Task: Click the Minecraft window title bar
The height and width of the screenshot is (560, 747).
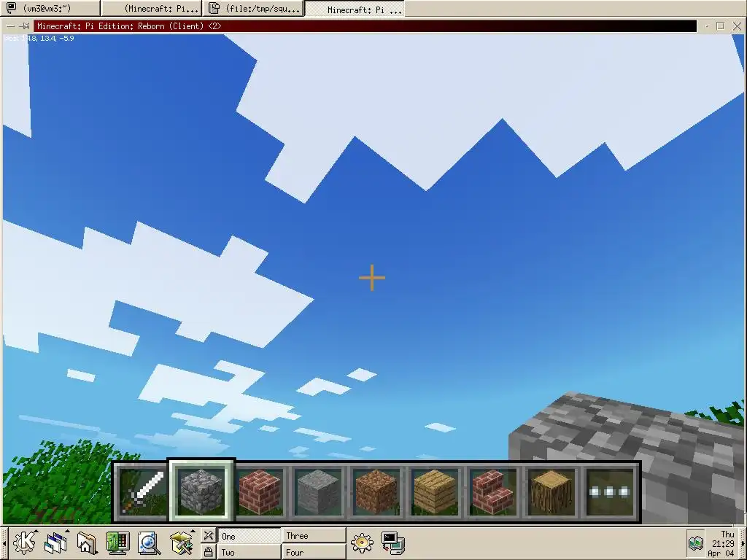Action: [365, 26]
